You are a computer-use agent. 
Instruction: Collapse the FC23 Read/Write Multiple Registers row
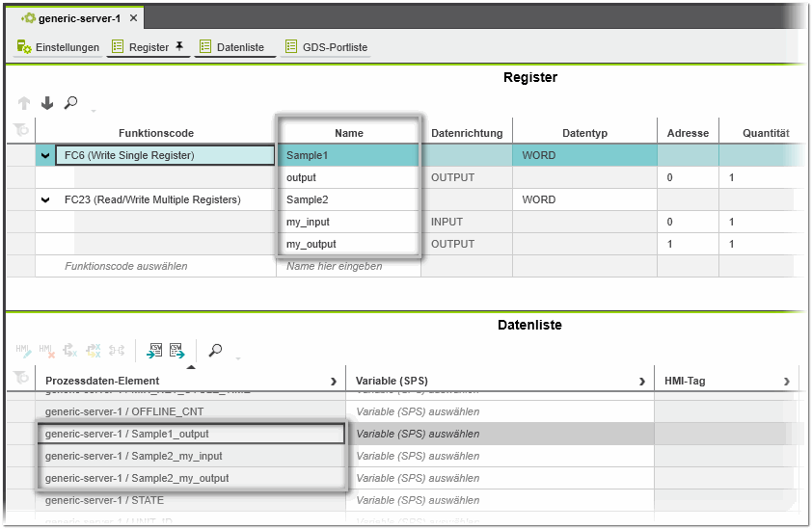pos(45,199)
